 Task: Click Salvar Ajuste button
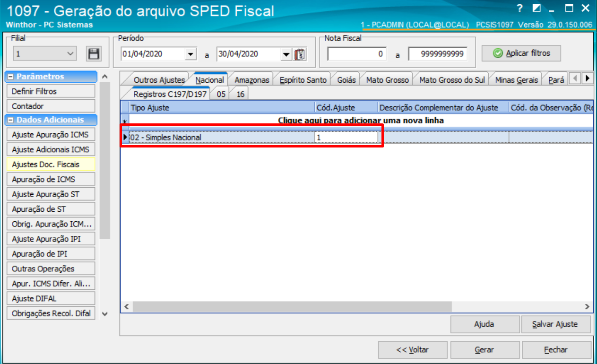click(555, 324)
